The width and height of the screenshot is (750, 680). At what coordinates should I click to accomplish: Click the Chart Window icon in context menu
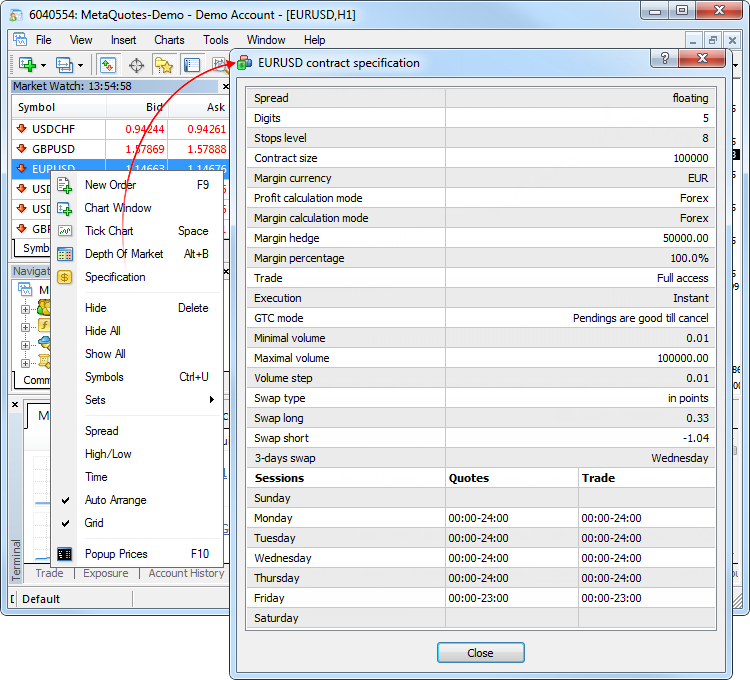[x=65, y=208]
